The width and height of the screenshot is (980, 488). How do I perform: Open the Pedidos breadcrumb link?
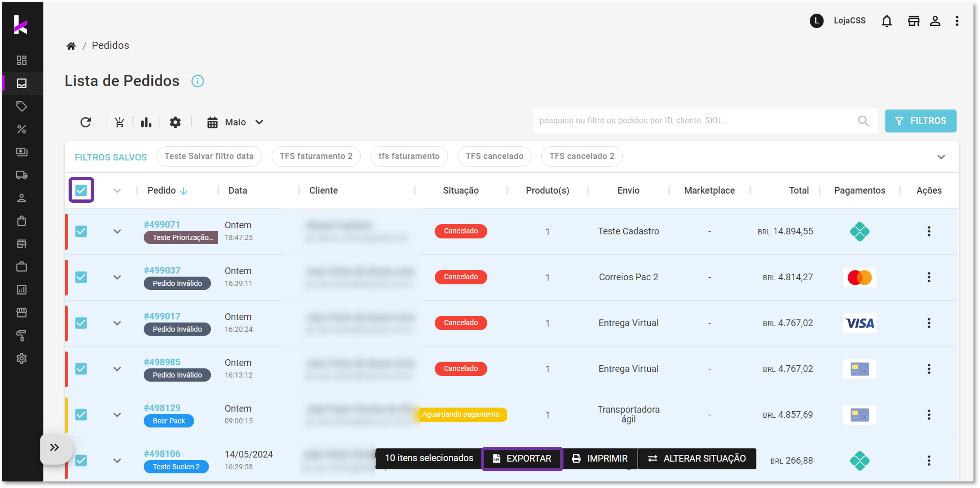[x=110, y=46]
